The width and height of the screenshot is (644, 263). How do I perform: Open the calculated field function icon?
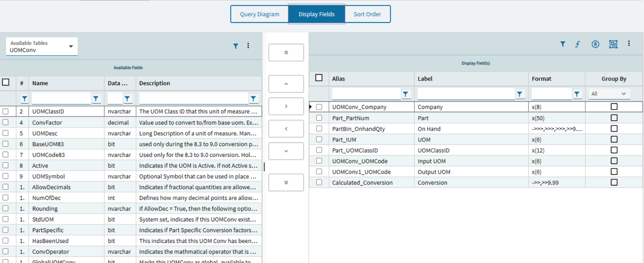click(x=577, y=44)
